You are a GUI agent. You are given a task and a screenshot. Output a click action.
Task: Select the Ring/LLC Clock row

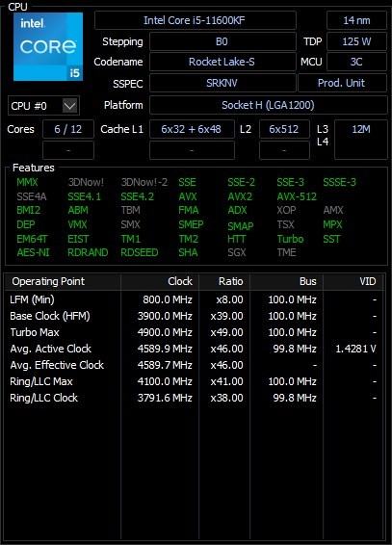coord(194,398)
